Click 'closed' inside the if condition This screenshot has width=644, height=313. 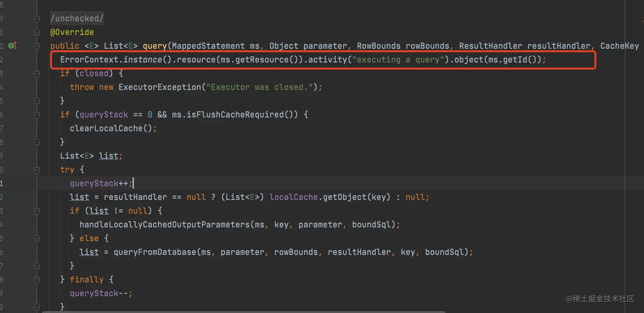[94, 73]
